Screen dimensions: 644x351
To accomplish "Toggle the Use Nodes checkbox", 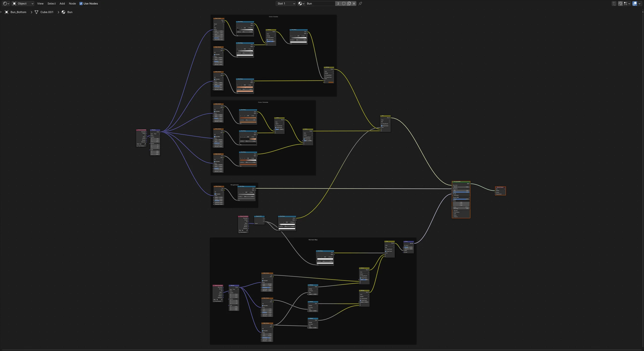I will click(81, 4).
